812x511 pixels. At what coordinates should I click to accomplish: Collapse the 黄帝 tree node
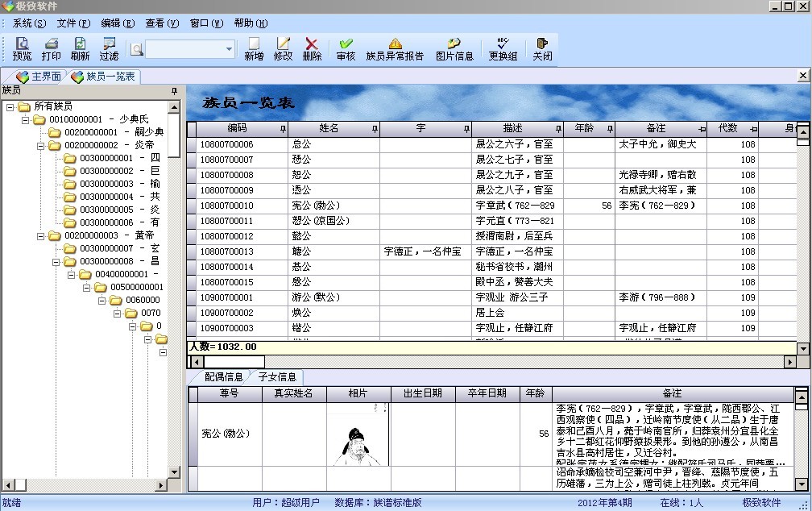point(41,236)
